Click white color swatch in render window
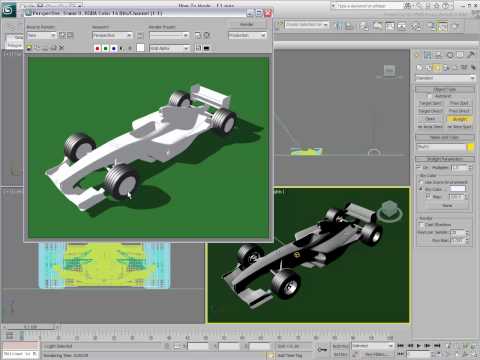Image resolution: width=480 pixels, height=360 pixels. point(140,48)
